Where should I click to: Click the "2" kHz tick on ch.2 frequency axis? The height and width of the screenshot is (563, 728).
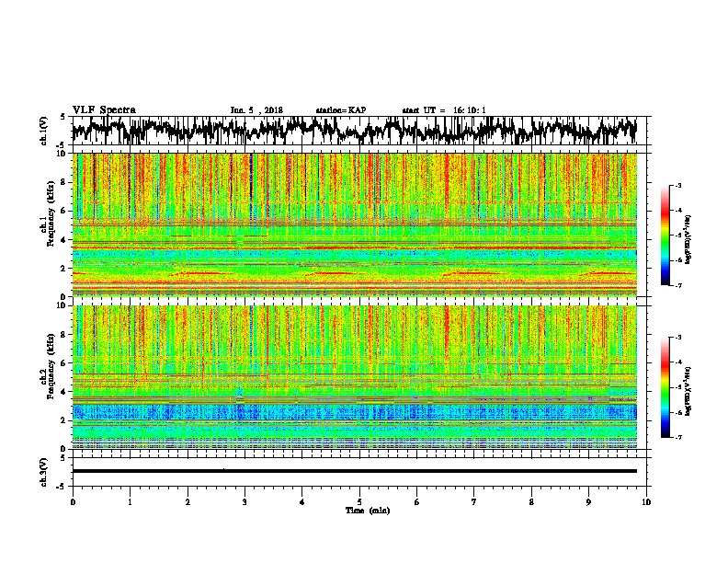(x=64, y=420)
